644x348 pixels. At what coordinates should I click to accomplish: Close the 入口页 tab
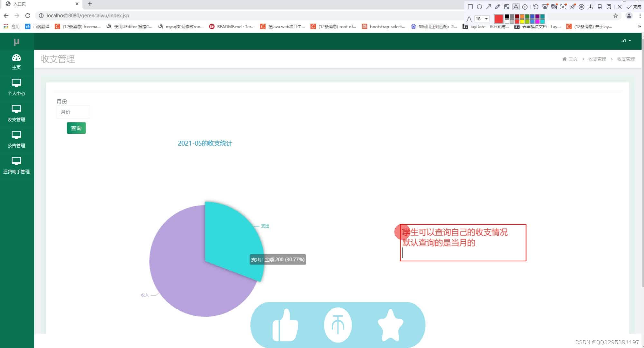pyautogui.click(x=77, y=4)
